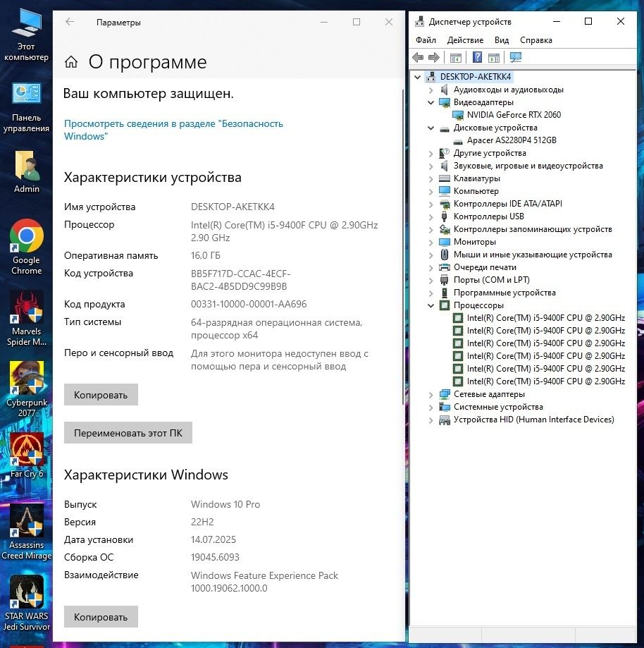Click the blue Help question-mark toolbar icon
The image size is (644, 648).
pyautogui.click(x=477, y=57)
